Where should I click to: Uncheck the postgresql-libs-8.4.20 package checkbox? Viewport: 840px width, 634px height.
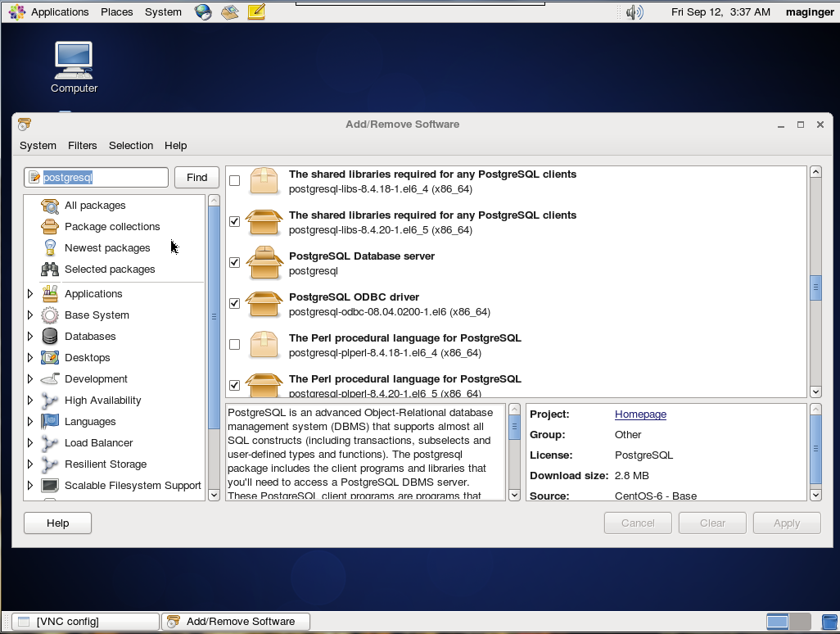click(235, 221)
